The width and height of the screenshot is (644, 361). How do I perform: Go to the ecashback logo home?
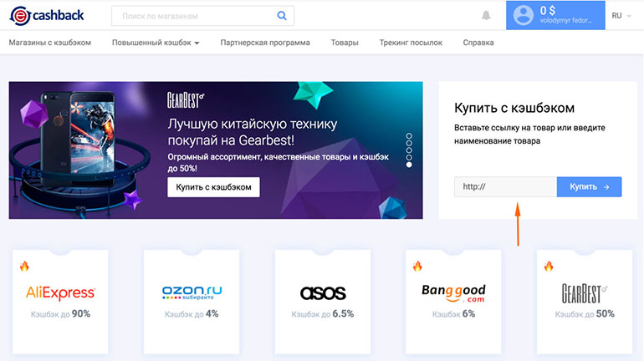click(x=47, y=16)
